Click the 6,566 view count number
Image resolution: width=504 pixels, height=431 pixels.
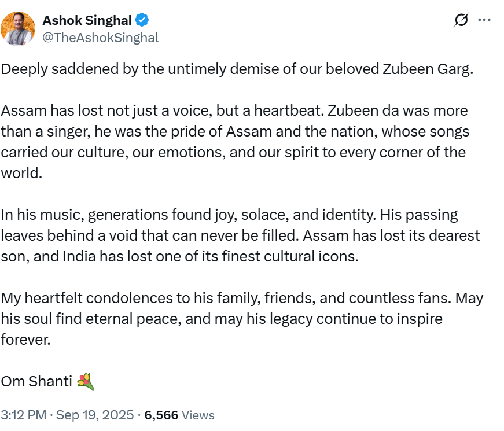[161, 415]
